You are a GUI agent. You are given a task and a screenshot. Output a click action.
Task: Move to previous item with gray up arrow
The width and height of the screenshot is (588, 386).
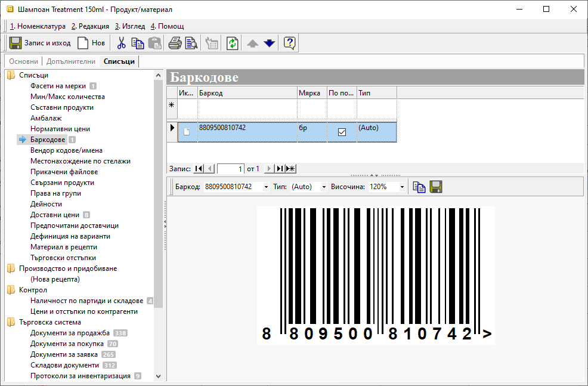click(x=252, y=43)
